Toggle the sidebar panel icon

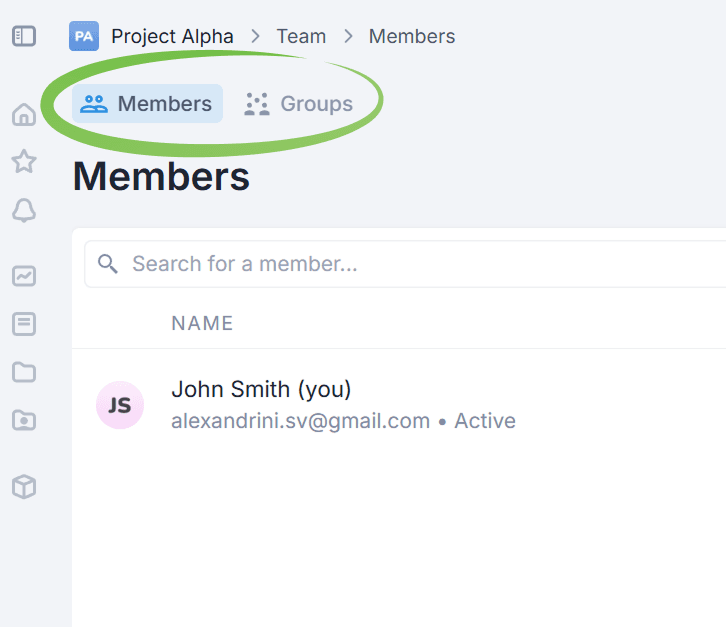(24, 36)
